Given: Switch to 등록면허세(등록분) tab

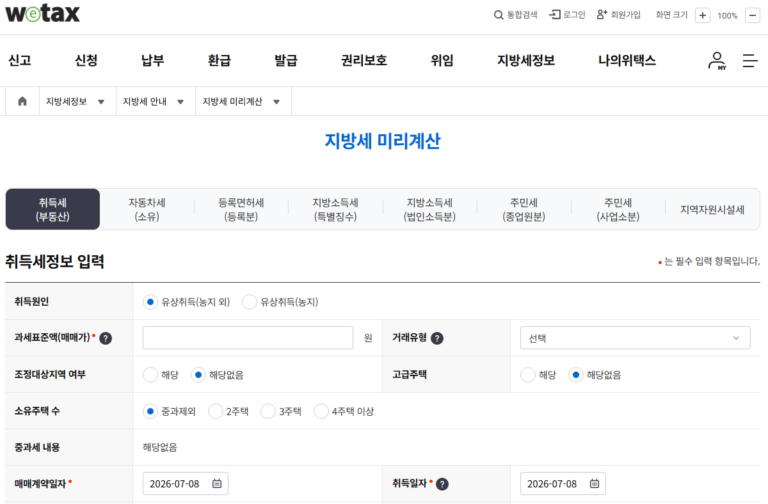Looking at the screenshot, I should click(x=241, y=209).
